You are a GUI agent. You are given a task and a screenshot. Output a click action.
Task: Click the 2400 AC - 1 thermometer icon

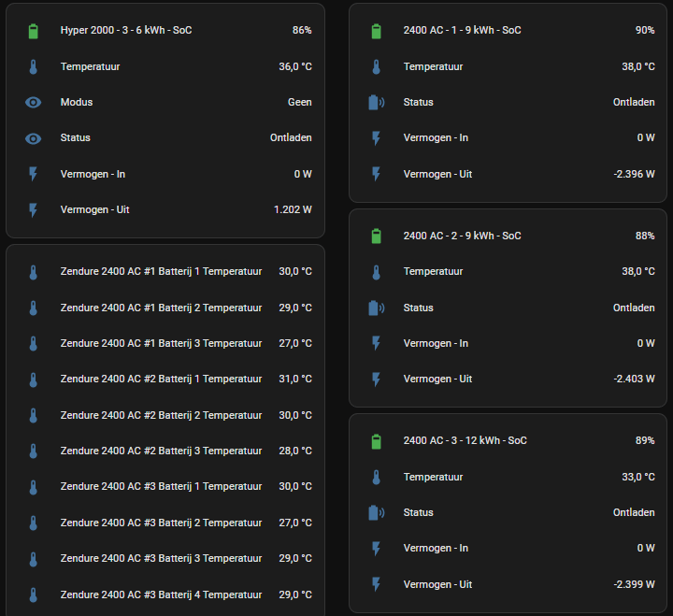coord(376,67)
